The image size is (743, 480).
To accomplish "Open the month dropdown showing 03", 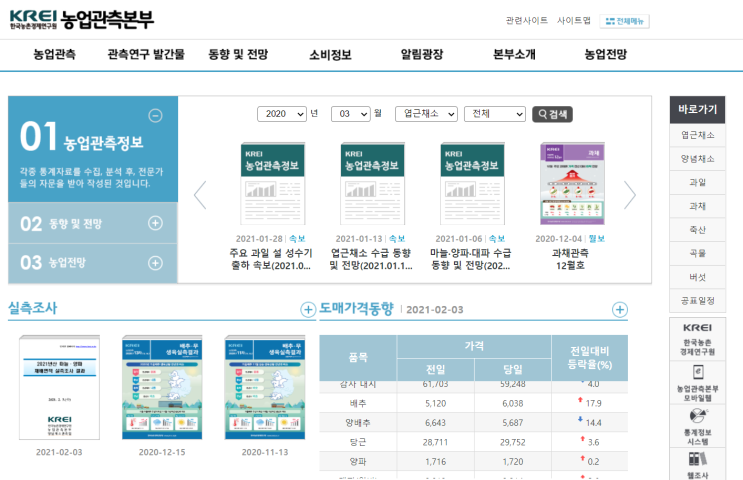I will coord(351,114).
